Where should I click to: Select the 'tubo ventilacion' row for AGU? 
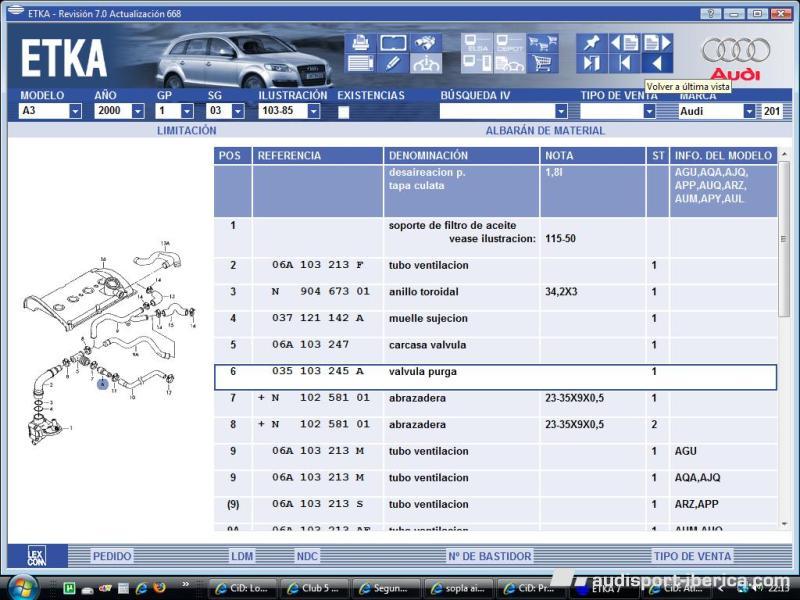[x=495, y=457]
